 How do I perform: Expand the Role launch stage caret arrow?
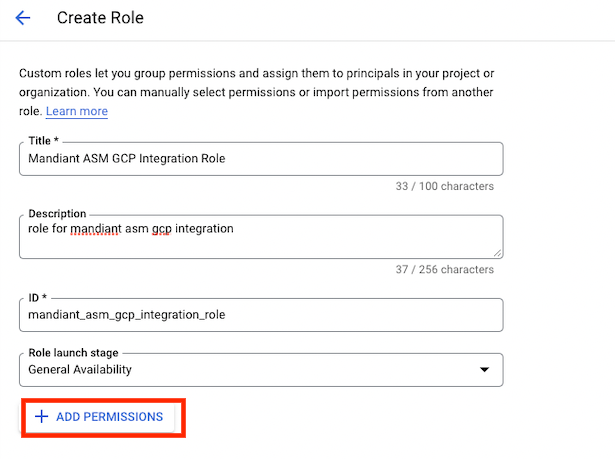coord(484,370)
